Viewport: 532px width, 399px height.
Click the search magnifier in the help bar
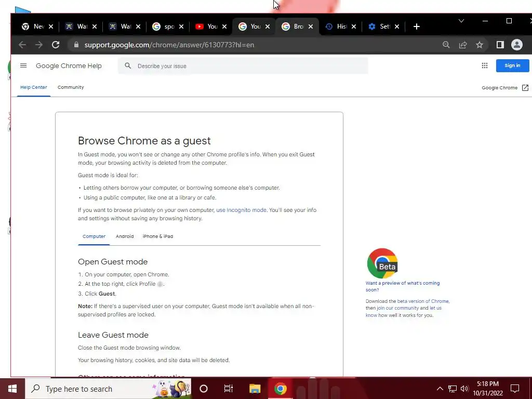[128, 66]
